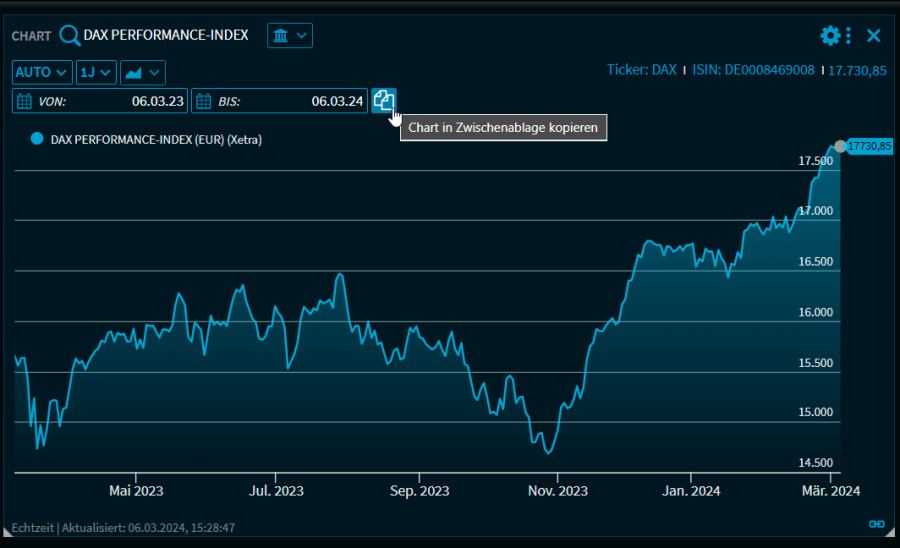The height and width of the screenshot is (548, 900).
Task: Click the DAX PERFORMANCE-INDEX title text
Action: [166, 35]
